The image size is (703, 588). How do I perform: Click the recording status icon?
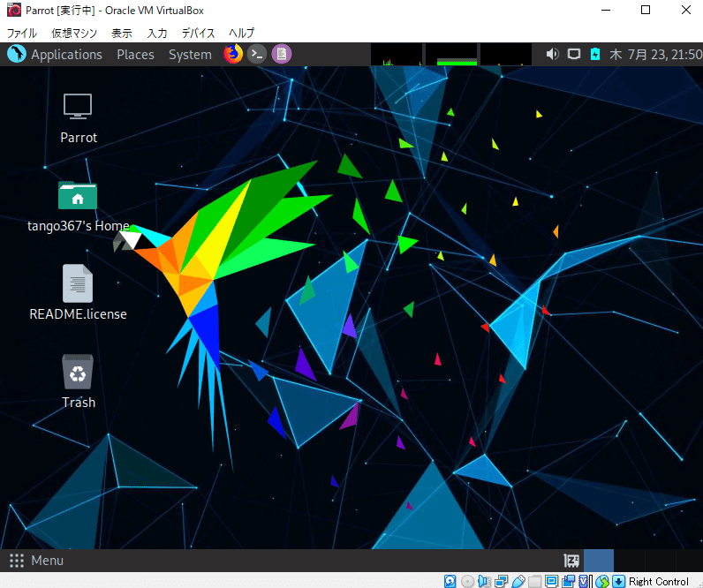[x=569, y=581]
